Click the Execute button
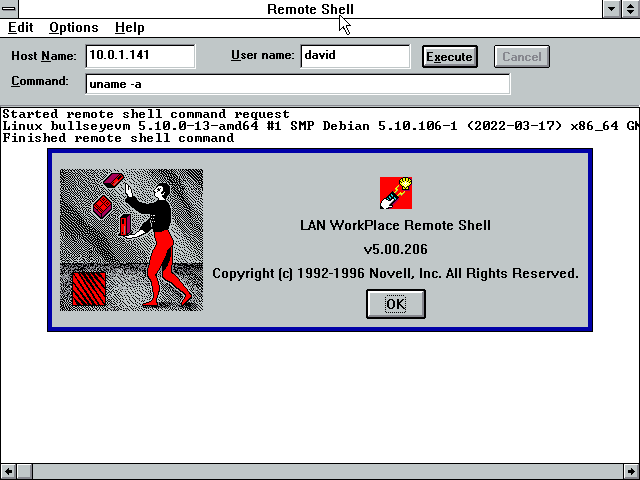Screen dimensions: 640x480 (449, 56)
